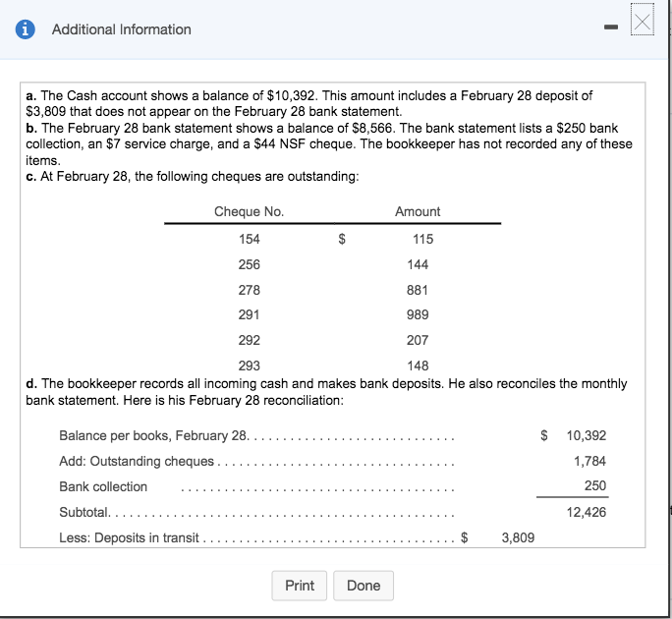Click the 207 amount for cheque 292
This screenshot has width=672, height=619.
point(418,341)
